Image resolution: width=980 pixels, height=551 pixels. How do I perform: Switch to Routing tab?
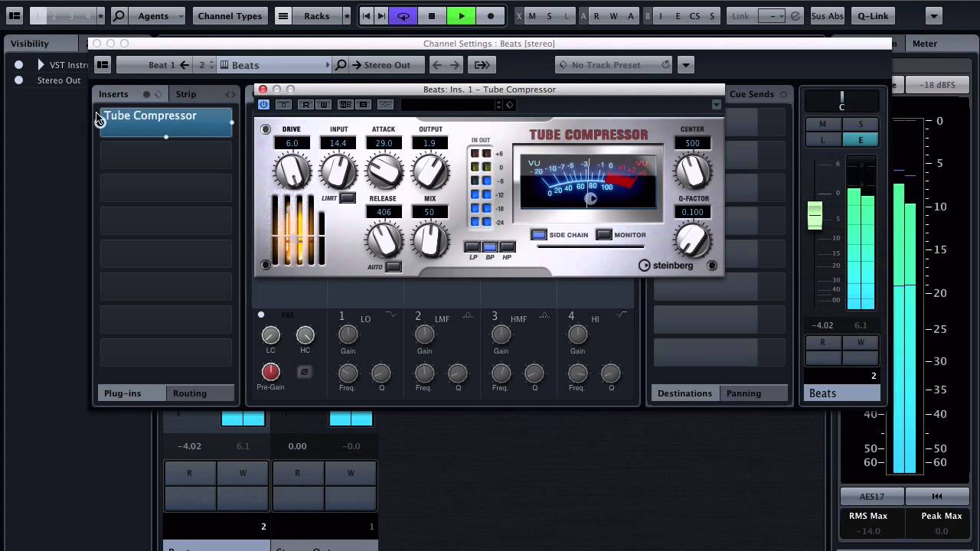click(199, 393)
